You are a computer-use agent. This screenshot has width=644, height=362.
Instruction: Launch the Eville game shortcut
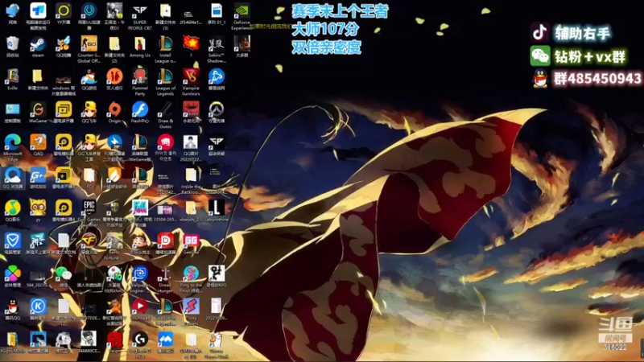[12, 77]
